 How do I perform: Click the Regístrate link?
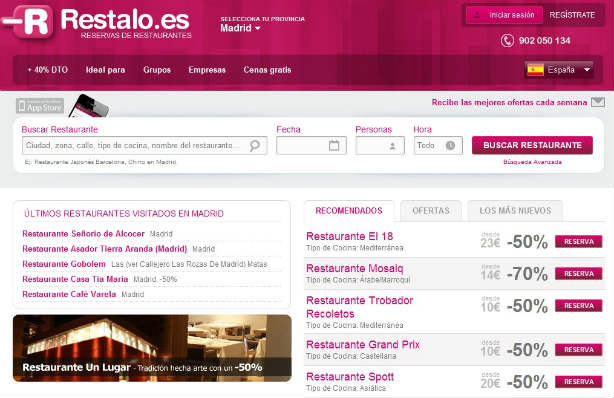coord(572,15)
